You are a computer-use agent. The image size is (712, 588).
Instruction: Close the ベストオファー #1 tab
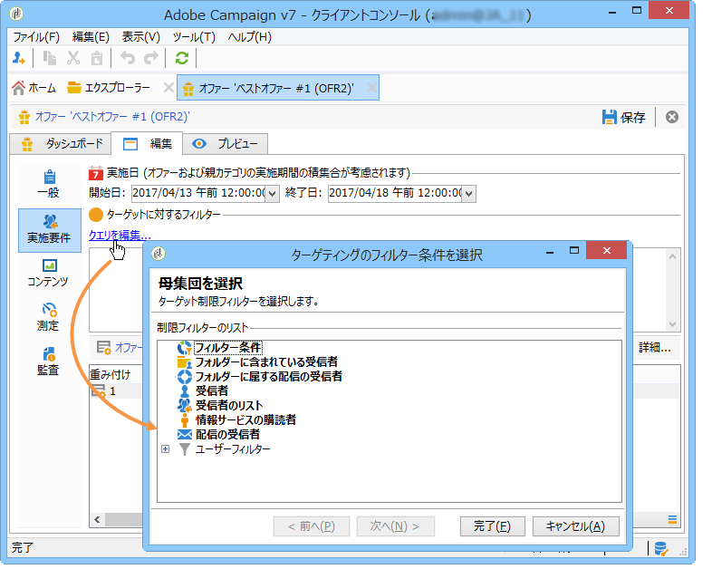pyautogui.click(x=371, y=87)
